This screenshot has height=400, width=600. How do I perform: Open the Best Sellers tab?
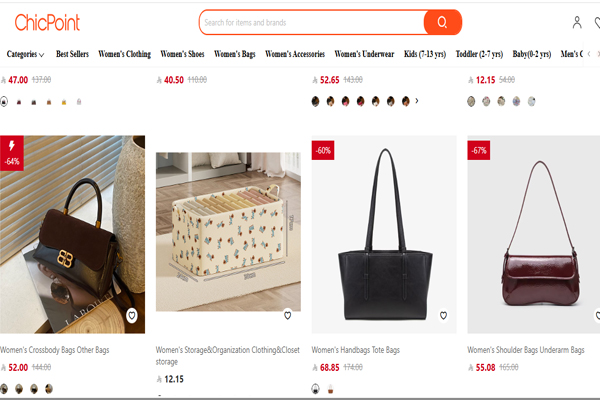pyautogui.click(x=72, y=54)
